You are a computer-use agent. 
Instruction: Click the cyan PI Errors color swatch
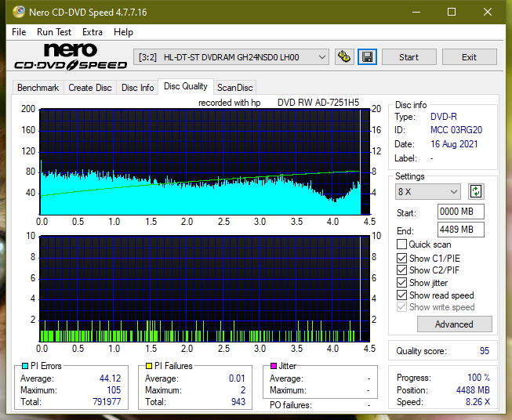coord(25,366)
